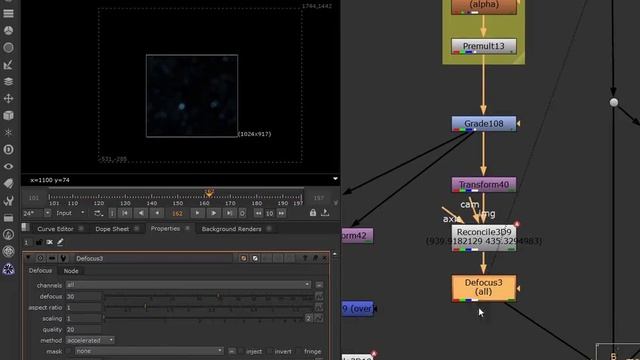Click defocus animation curve button

point(319,296)
